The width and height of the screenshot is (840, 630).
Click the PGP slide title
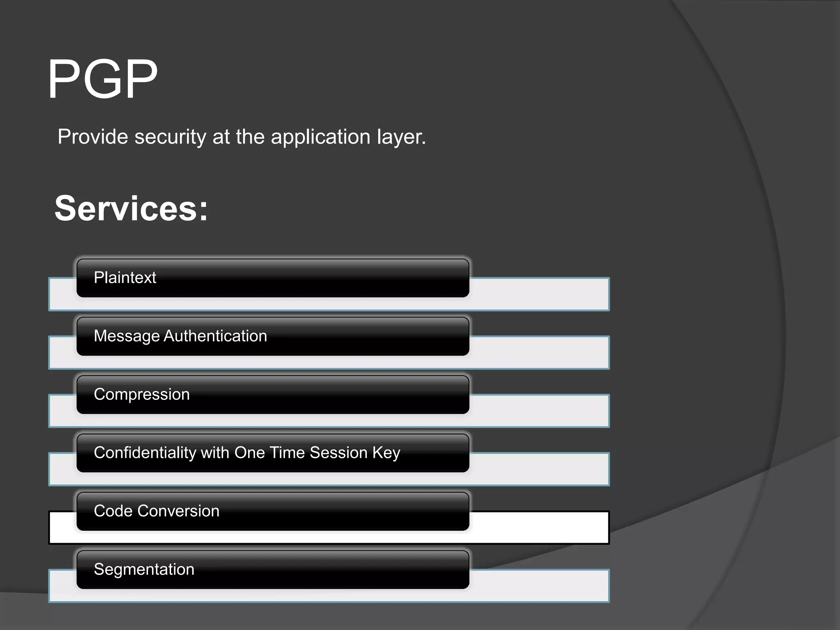103,79
